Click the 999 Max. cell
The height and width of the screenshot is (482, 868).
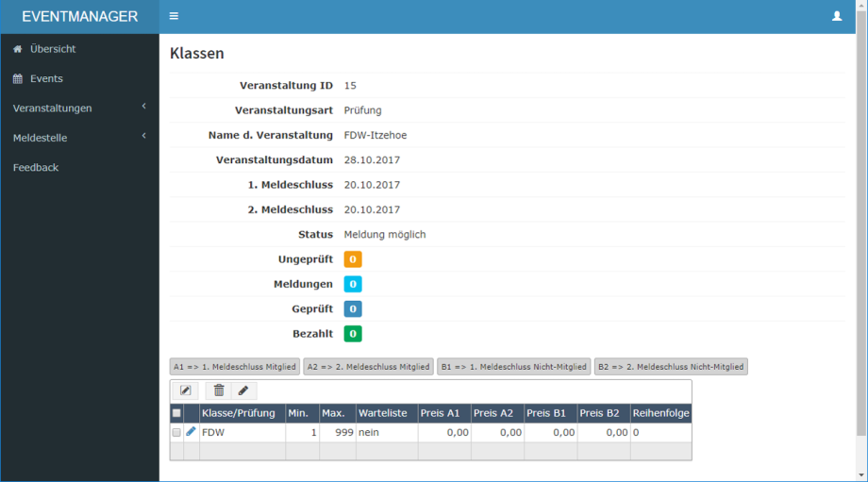[x=338, y=432]
